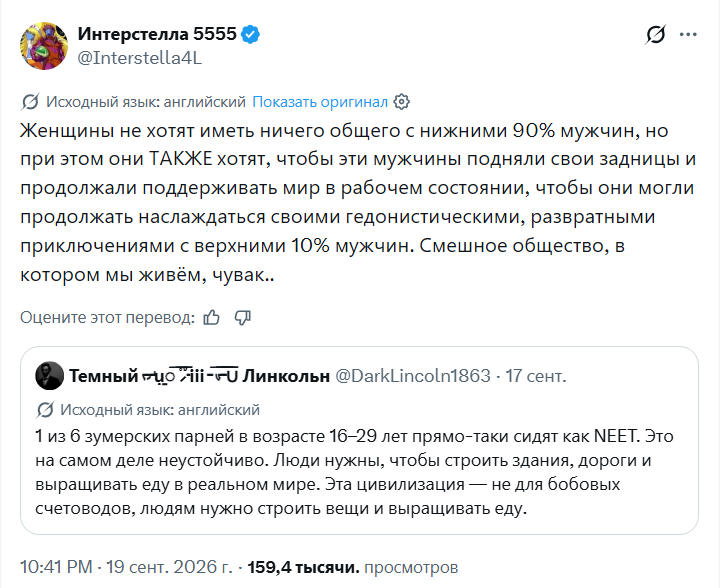
Task: Click the main tweet text about women
Action: (x=358, y=202)
